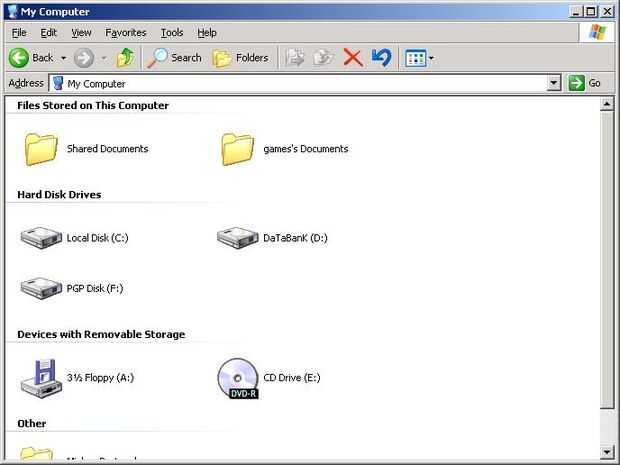Click the greyed Forward arrow button
The image size is (620, 465).
(x=84, y=58)
